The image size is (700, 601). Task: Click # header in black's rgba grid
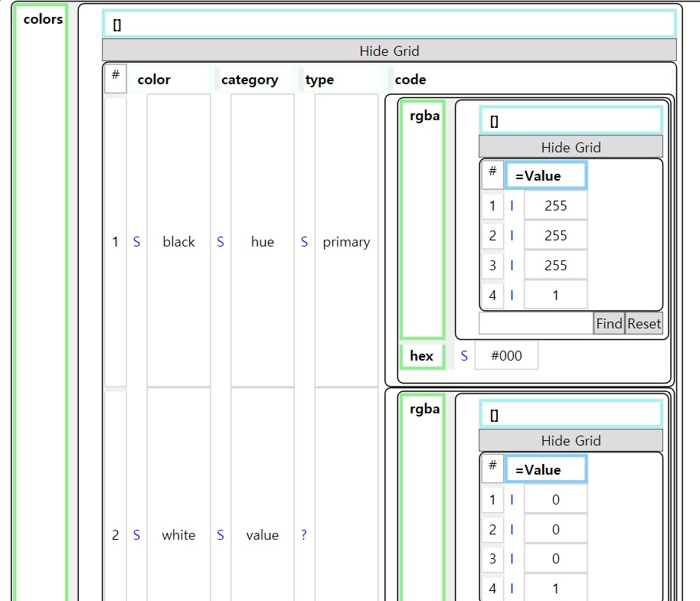[x=492, y=175]
